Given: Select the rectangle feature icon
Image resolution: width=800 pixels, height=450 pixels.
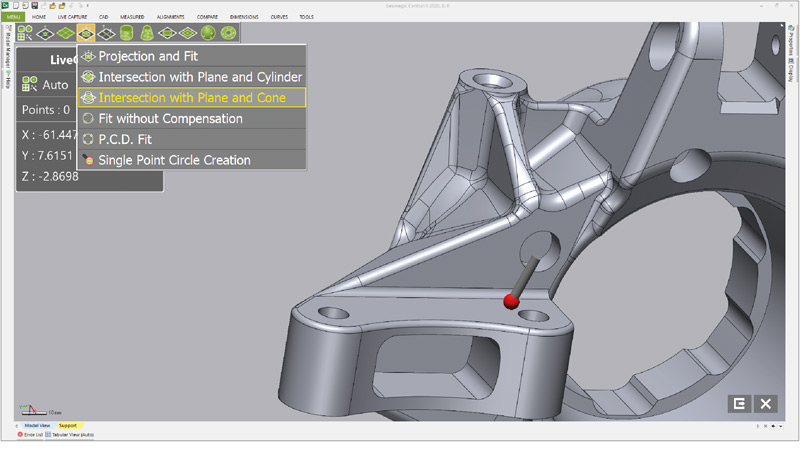Looking at the screenshot, I should pyautogui.click(x=188, y=34).
